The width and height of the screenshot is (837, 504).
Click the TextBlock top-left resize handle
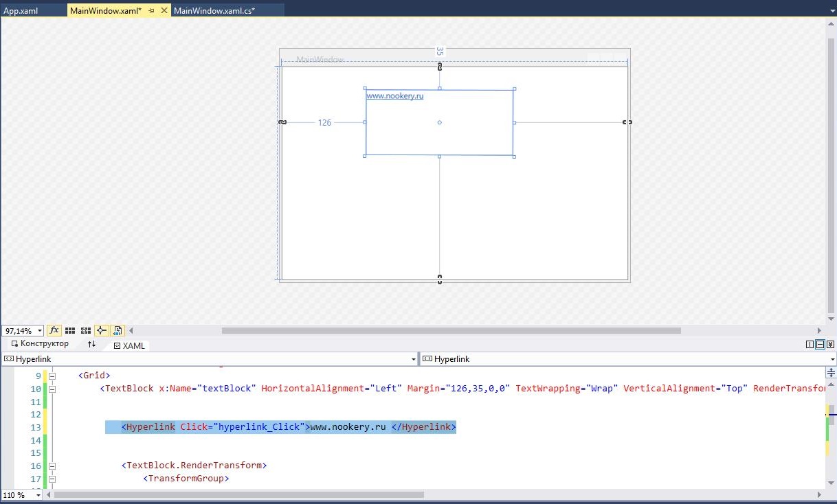pos(365,89)
